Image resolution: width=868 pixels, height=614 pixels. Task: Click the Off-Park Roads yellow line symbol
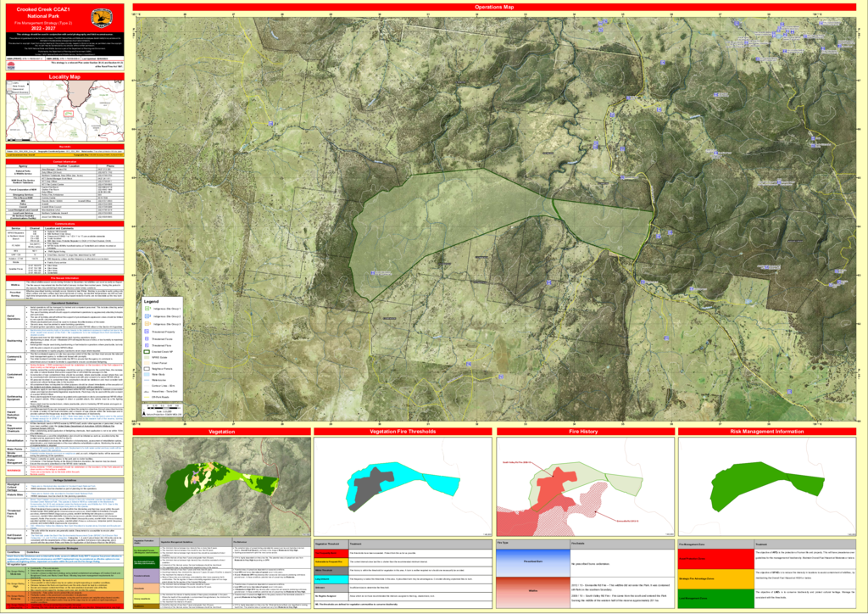point(147,397)
